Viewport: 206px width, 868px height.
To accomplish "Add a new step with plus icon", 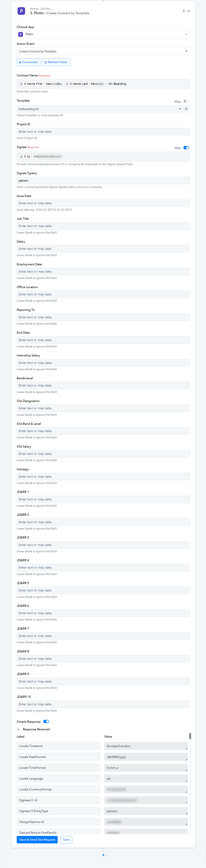I will coord(103,855).
